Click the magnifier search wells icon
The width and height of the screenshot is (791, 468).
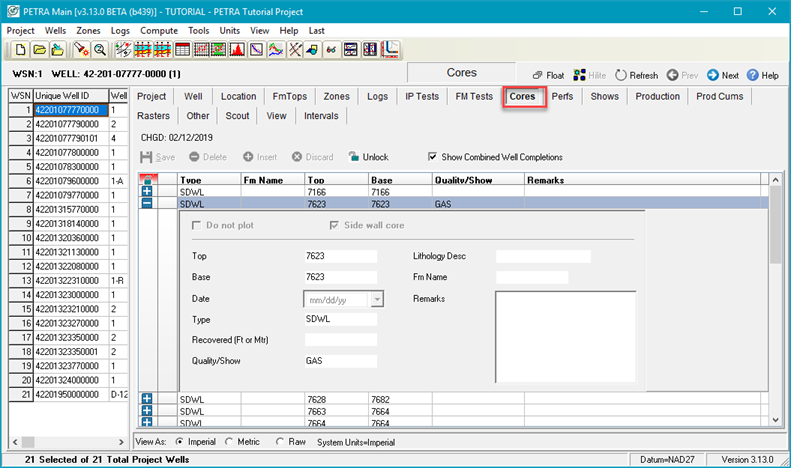click(100, 49)
